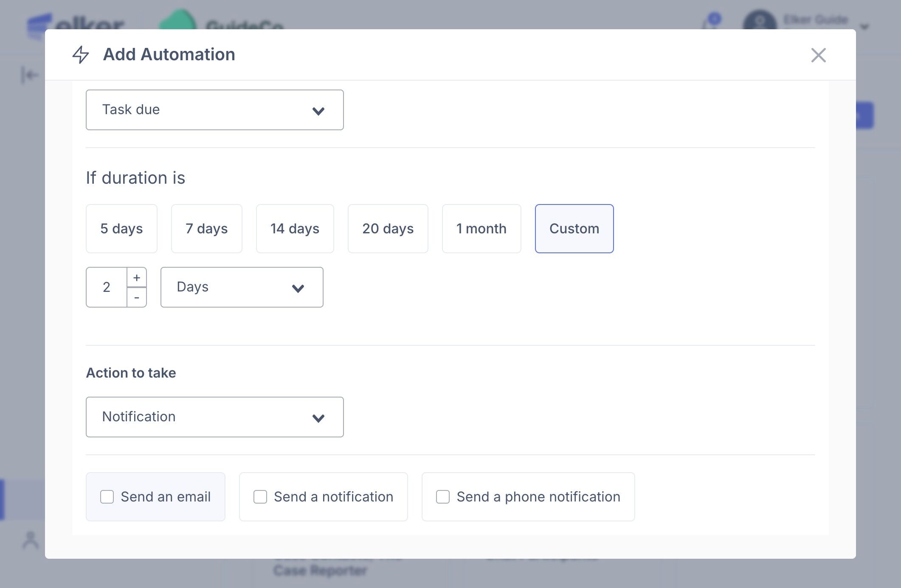Pick the 1 month duration option
The width and height of the screenshot is (901, 588).
click(481, 229)
